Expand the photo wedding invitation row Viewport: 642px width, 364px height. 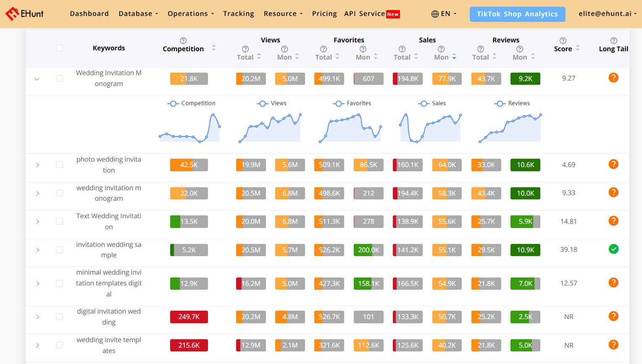click(37, 165)
